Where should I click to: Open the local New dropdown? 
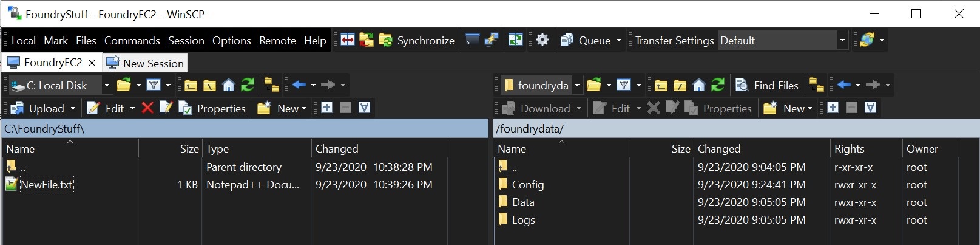(282, 108)
